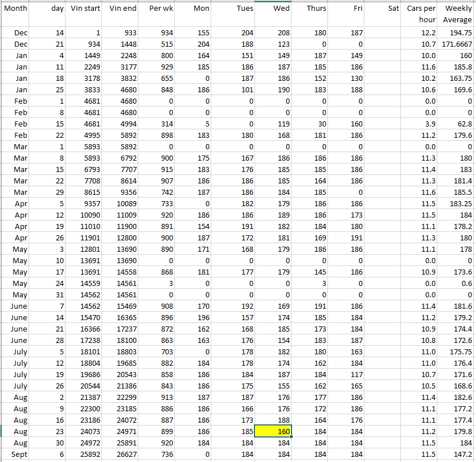The image size is (476, 462).
Task: Click Weekly Average cell showing 194.75
Action: click(x=457, y=33)
